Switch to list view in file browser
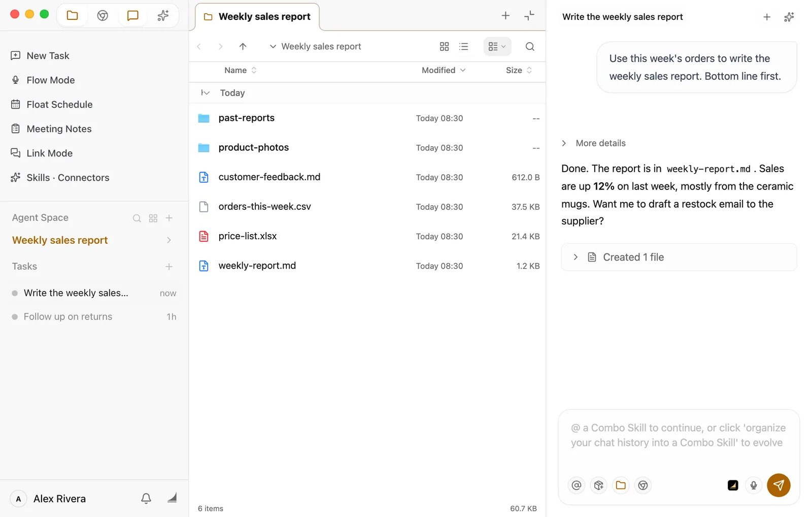 coord(463,46)
